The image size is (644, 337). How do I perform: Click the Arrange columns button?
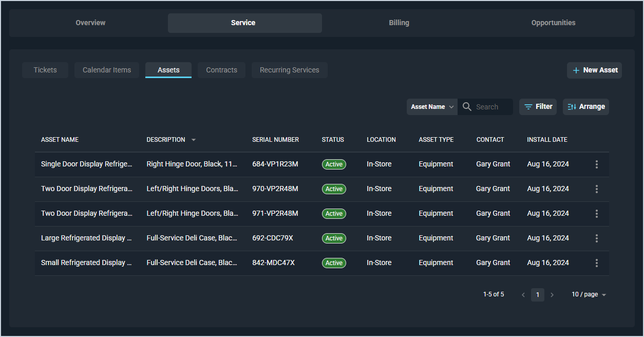[x=585, y=107]
